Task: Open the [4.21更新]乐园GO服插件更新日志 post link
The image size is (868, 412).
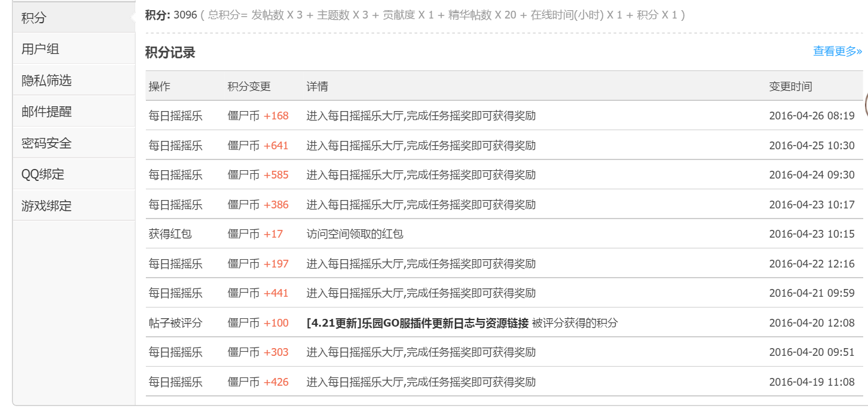Action: [x=417, y=323]
